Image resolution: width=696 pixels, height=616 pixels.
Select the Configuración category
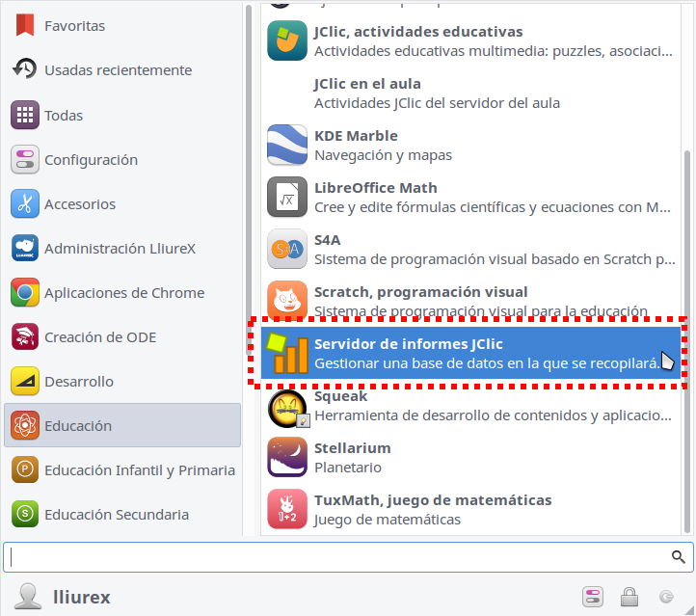[x=91, y=160]
